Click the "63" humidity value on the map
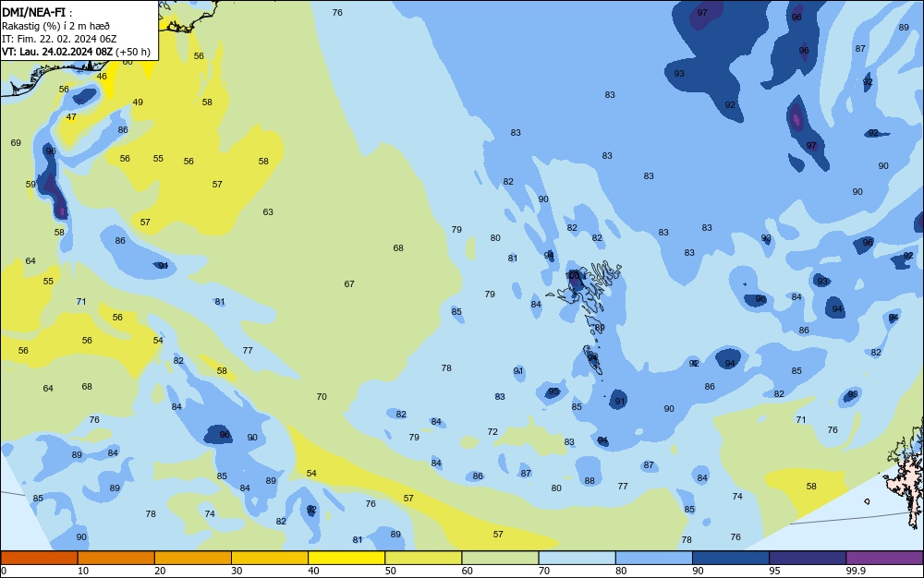The image size is (924, 578). (x=268, y=211)
